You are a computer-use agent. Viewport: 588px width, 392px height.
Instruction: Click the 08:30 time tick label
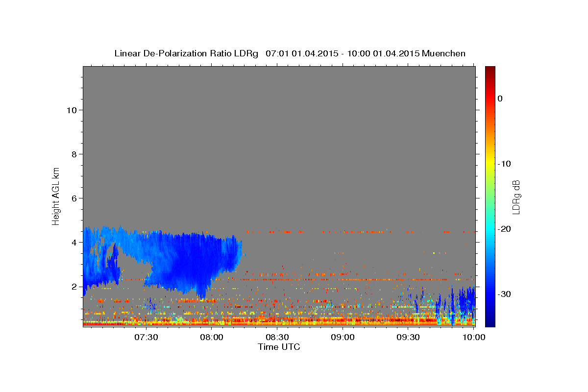(277, 338)
